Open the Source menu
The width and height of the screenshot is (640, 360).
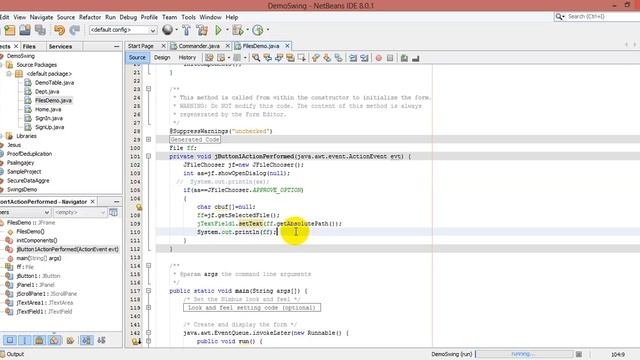[66, 17]
